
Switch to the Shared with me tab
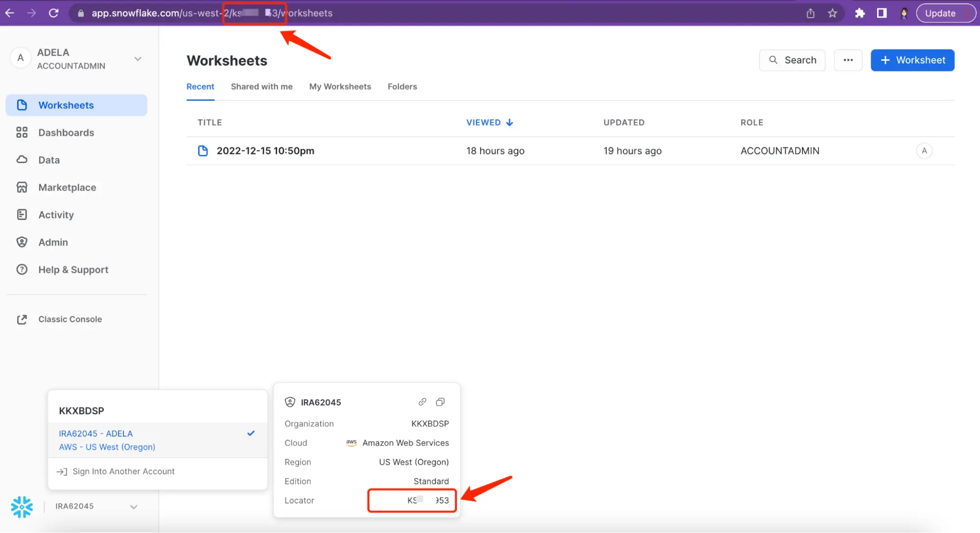(x=262, y=87)
